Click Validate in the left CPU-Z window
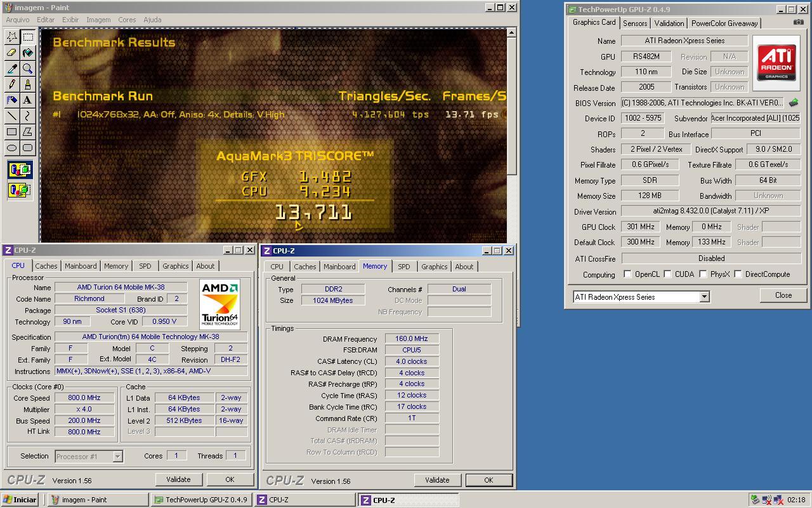The height and width of the screenshot is (508, 812). click(178, 479)
